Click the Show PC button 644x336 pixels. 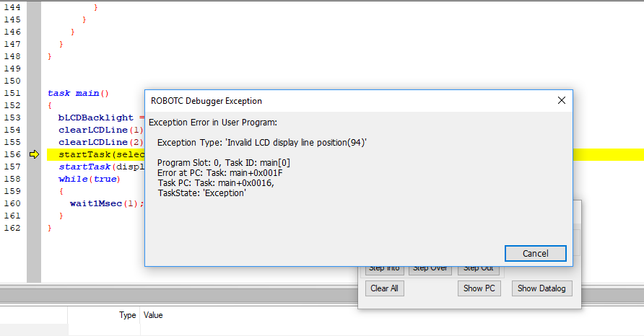[479, 288]
